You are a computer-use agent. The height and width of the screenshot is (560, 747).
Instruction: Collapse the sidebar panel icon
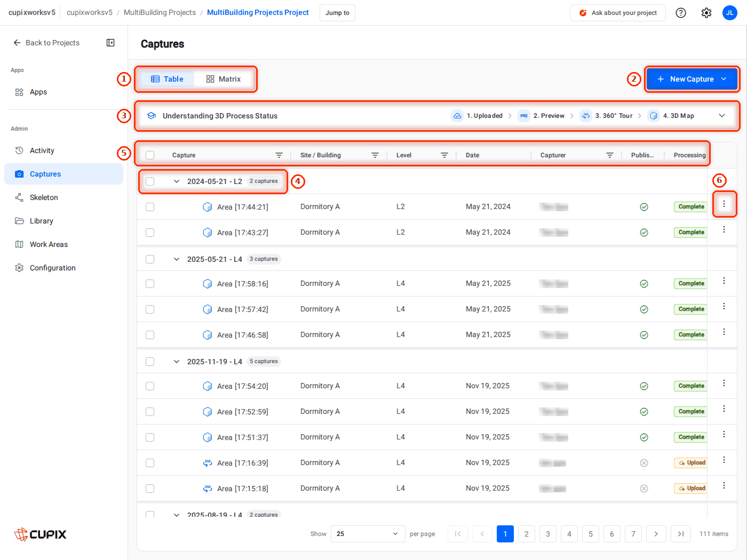point(110,43)
